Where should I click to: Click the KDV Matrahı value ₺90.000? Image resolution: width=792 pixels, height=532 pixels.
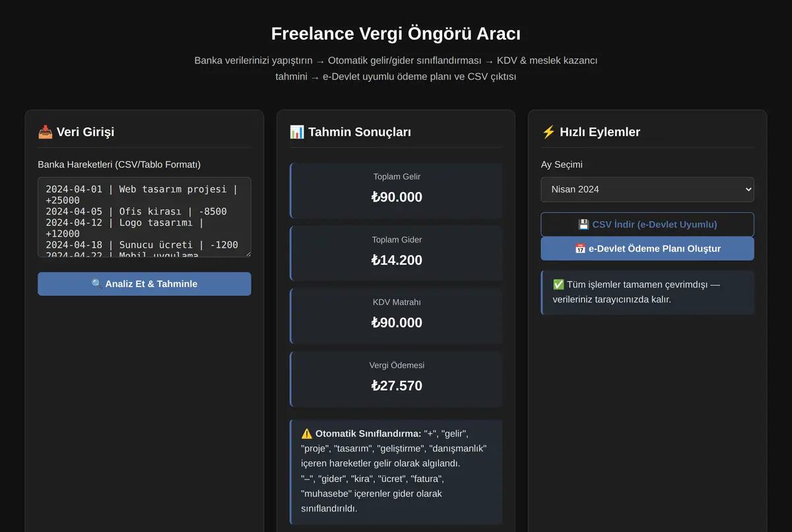coord(397,323)
